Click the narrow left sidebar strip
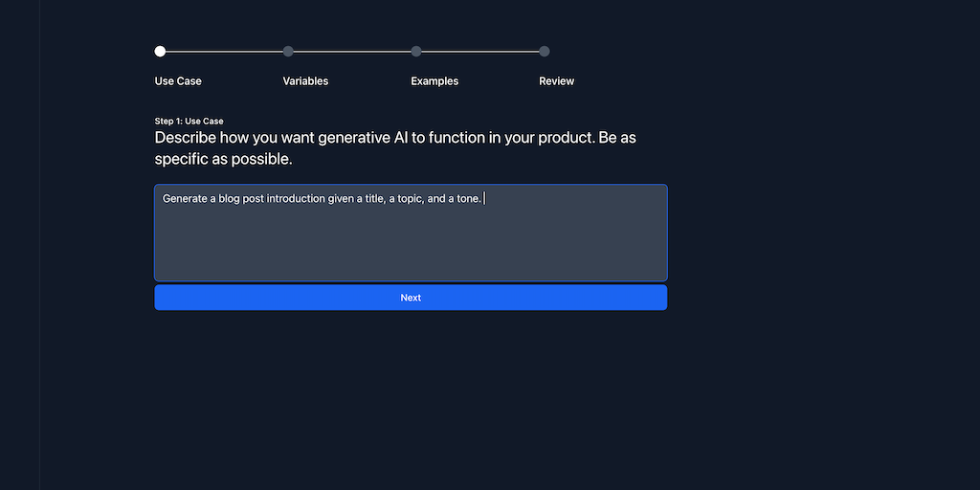Viewport: 980px width, 490px height. tap(19, 245)
